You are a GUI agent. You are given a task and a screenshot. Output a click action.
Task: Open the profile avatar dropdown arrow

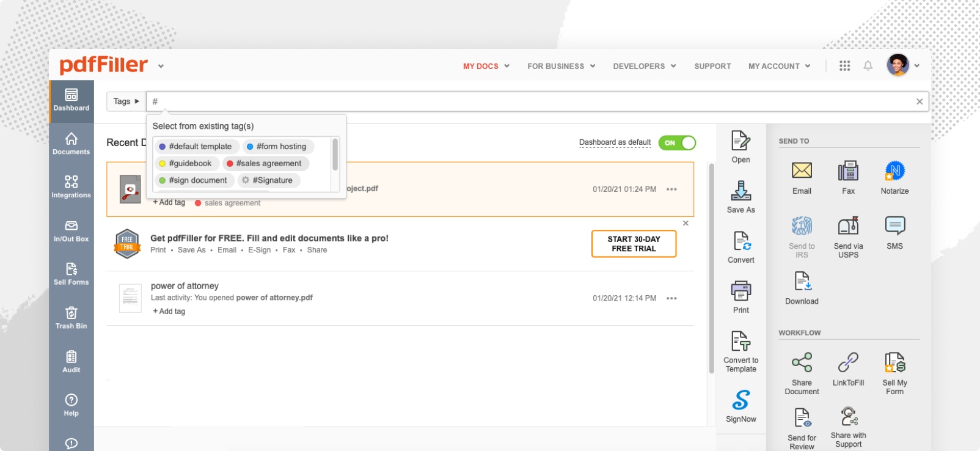916,66
